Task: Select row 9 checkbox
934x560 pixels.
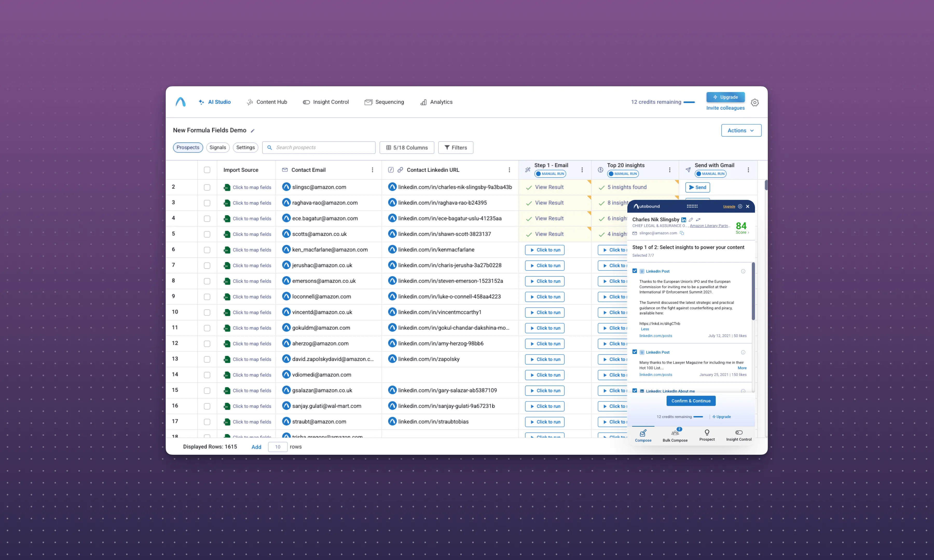Action: pos(207,297)
